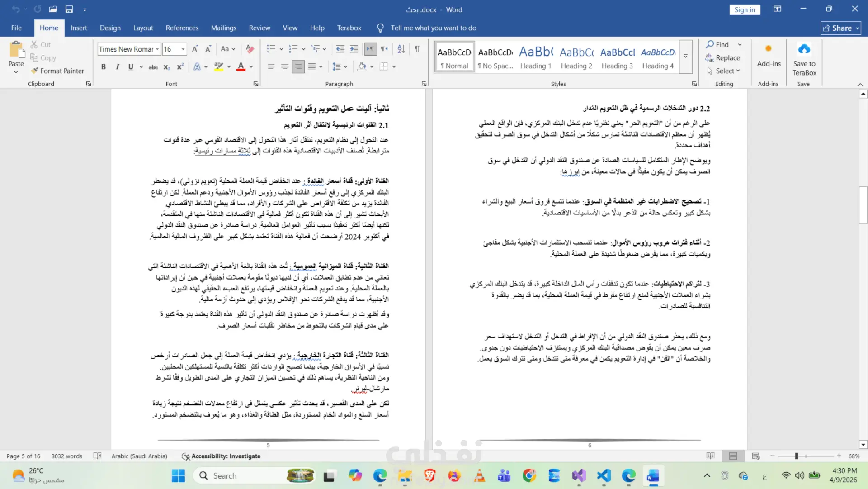The height and width of the screenshot is (489, 868).
Task: Sort the selected text alphabetically
Action: (401, 49)
